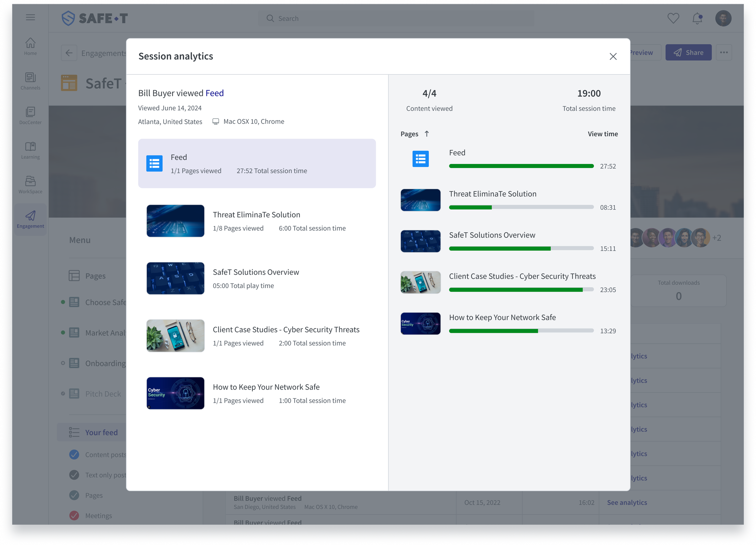Click the favorites heart icon

(673, 18)
